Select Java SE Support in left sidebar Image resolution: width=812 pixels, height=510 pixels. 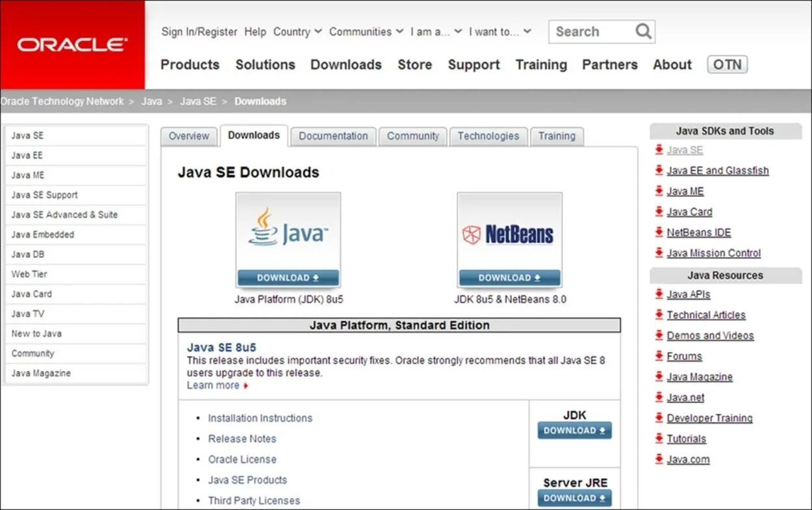tap(75, 195)
